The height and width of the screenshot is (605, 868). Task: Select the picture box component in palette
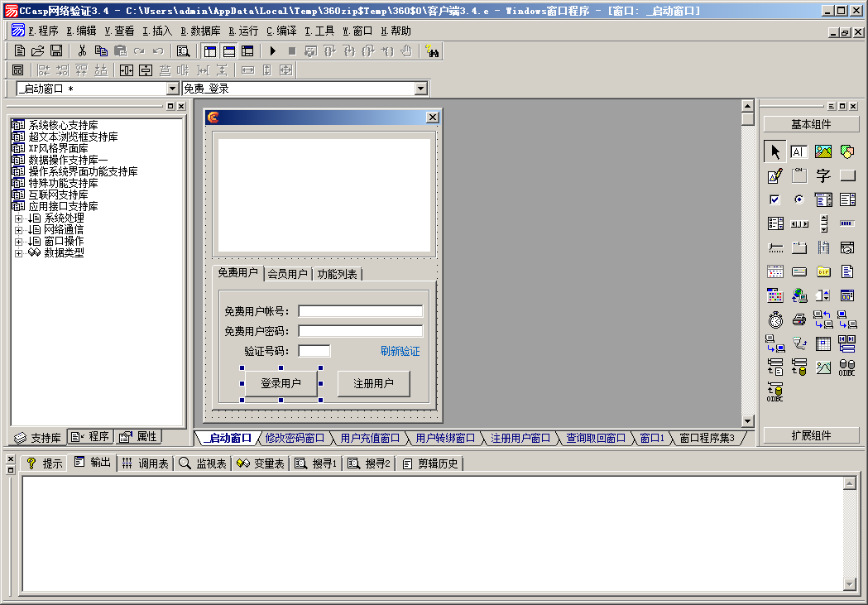point(822,151)
